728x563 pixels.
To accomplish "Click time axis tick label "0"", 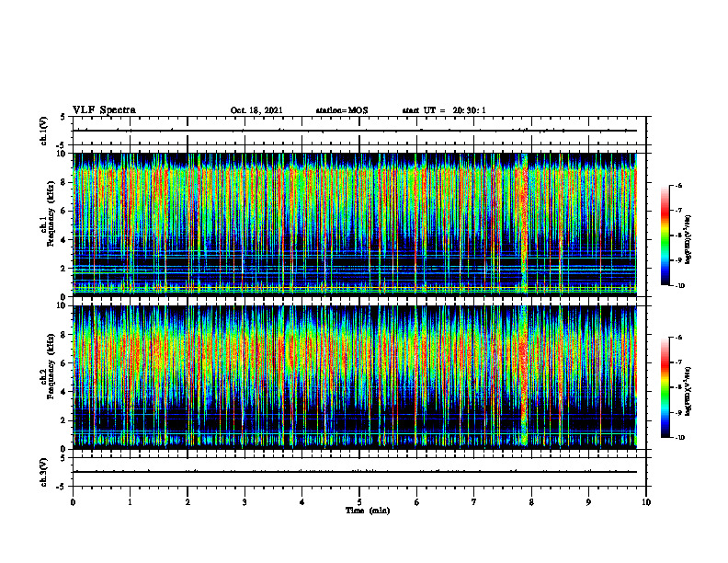I will point(73,502).
